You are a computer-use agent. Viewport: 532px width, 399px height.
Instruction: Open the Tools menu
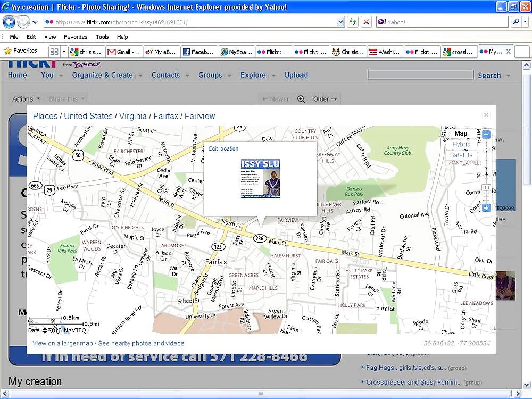(x=102, y=37)
